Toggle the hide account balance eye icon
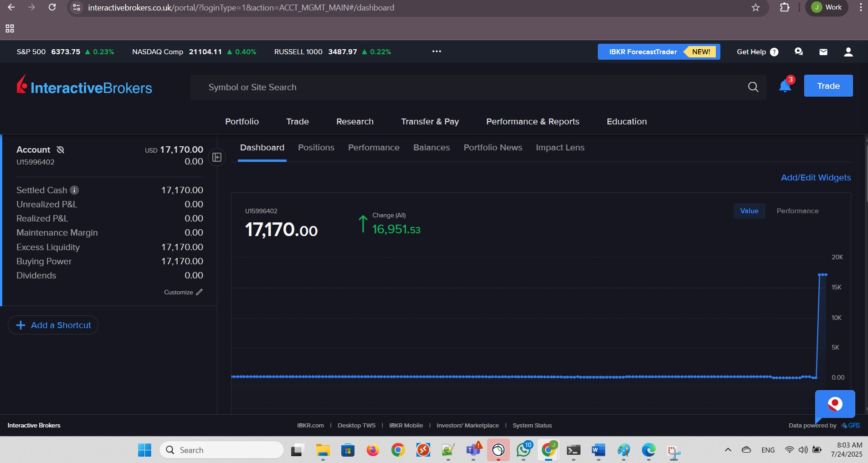The height and width of the screenshot is (463, 868). (x=60, y=149)
